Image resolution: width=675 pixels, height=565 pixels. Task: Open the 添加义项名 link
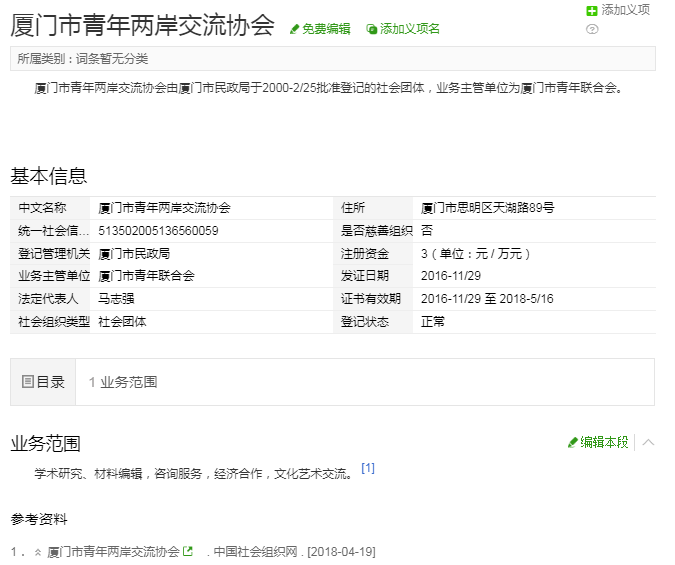(409, 29)
